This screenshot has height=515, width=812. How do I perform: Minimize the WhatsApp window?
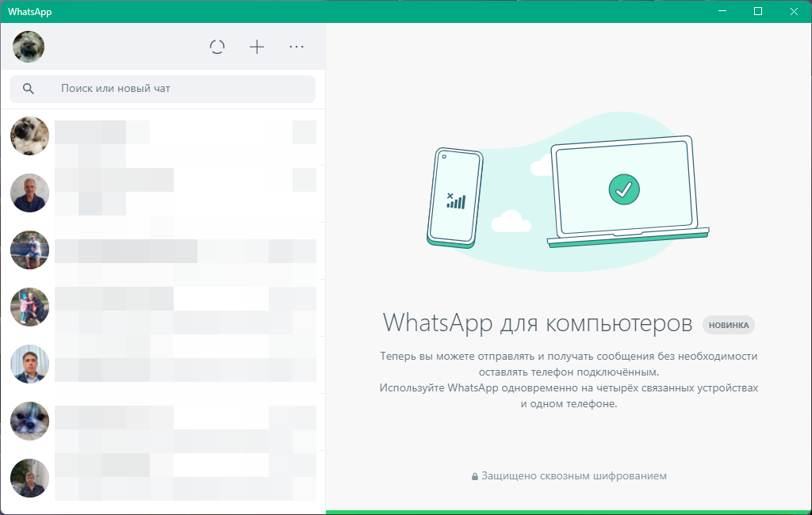[x=722, y=11]
